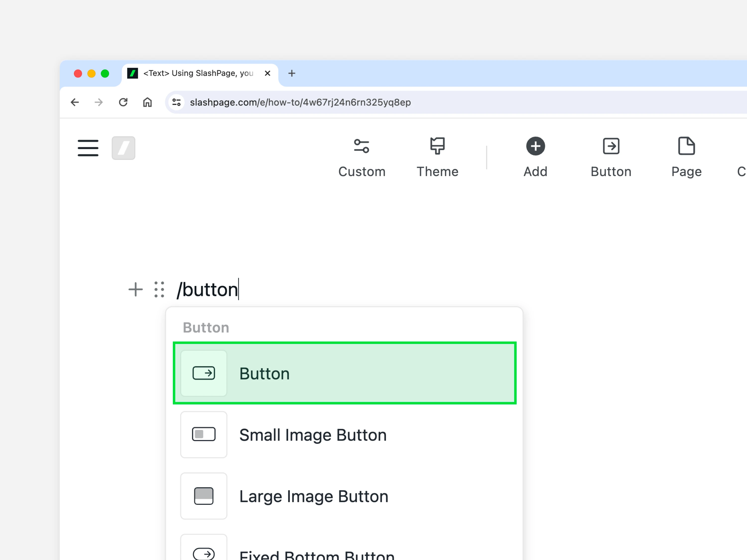Click the Add plus circle icon
The width and height of the screenshot is (747, 560).
point(535,146)
